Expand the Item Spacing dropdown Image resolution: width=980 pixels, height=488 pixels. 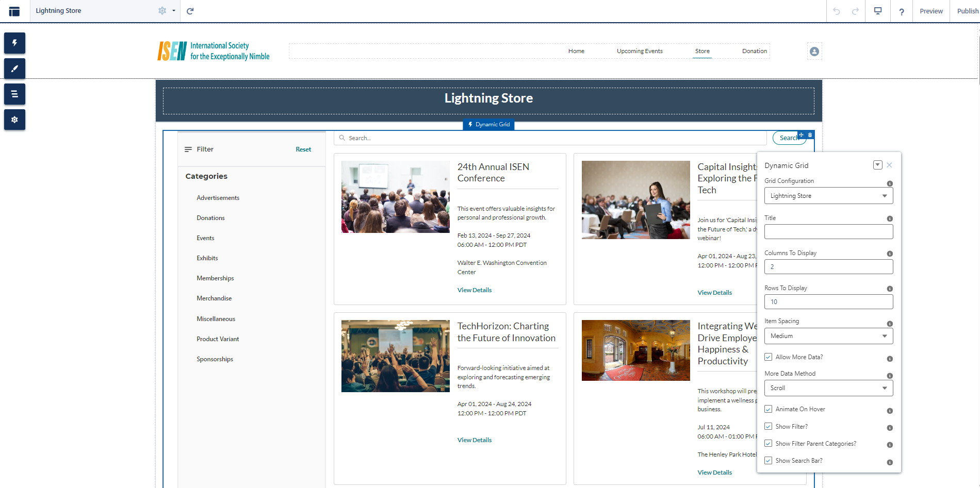828,336
